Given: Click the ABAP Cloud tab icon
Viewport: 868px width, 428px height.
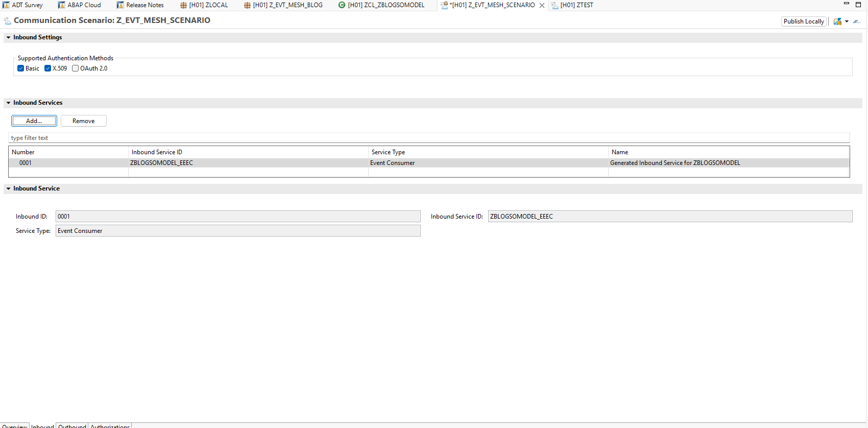Looking at the screenshot, I should tap(62, 5).
